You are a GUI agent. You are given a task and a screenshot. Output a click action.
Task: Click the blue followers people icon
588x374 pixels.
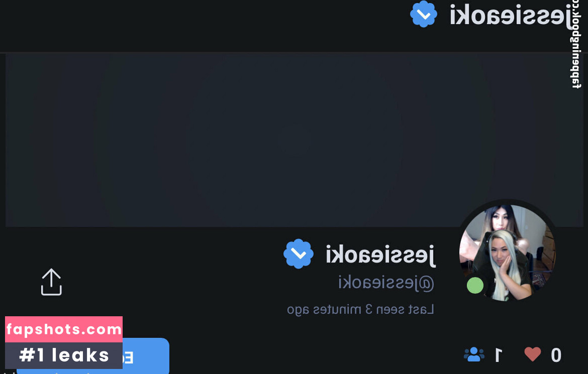click(x=474, y=354)
